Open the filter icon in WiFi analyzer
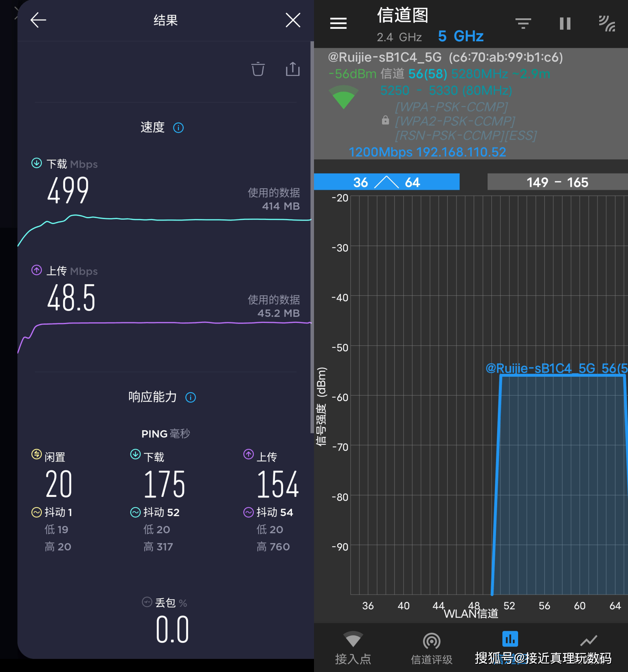 coord(523,23)
